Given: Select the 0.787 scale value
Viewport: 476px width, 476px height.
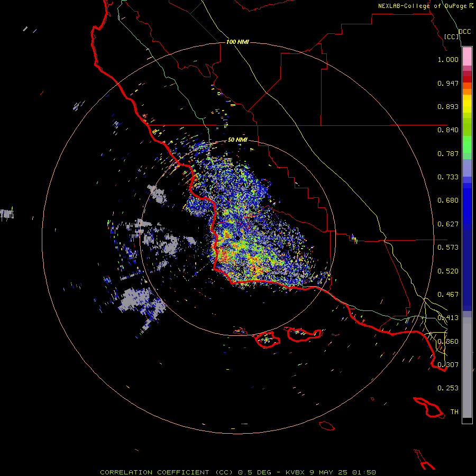Looking at the screenshot, I should click(448, 153).
